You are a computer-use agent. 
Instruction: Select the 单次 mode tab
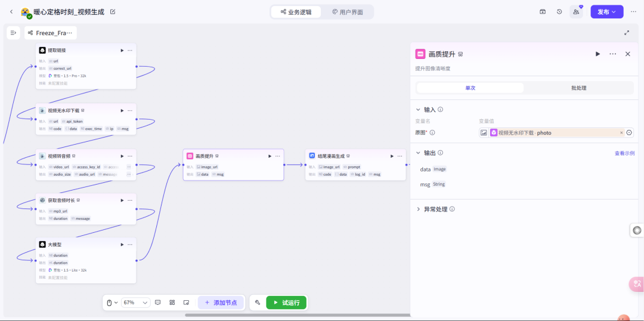tap(470, 88)
